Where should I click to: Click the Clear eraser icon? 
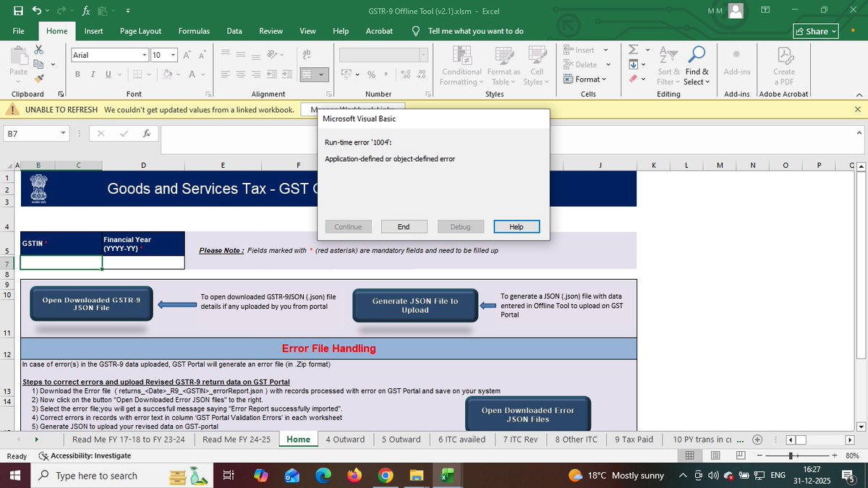(633, 79)
